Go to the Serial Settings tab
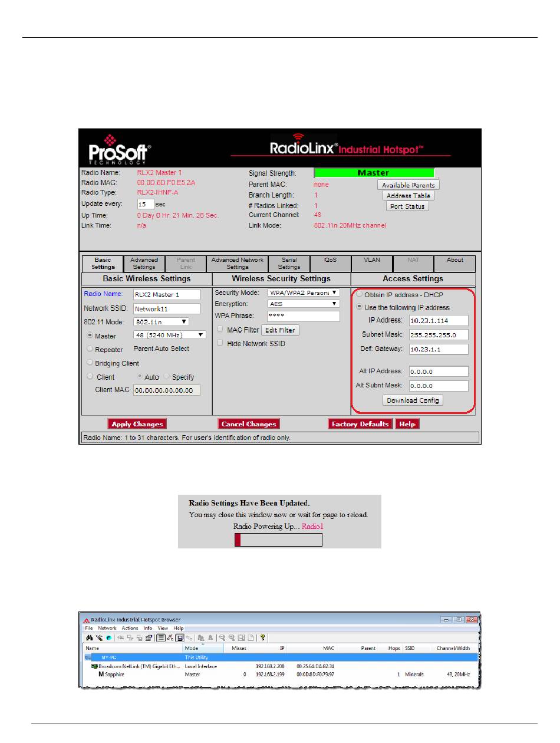 (x=289, y=264)
